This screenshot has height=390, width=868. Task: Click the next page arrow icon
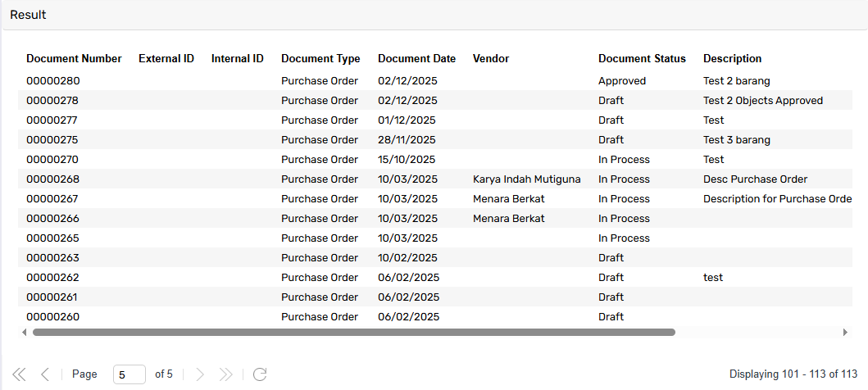(200, 374)
